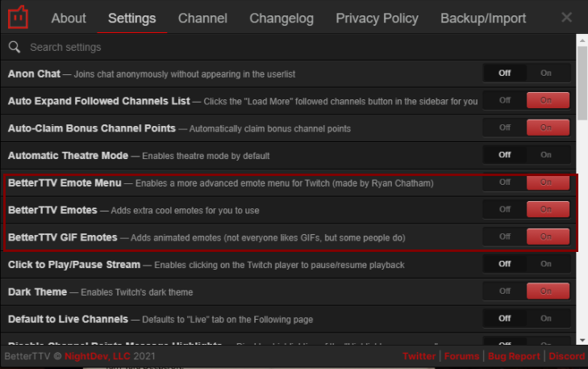The image size is (588, 369).
Task: Click the BetterTTV logo icon
Action: click(18, 18)
